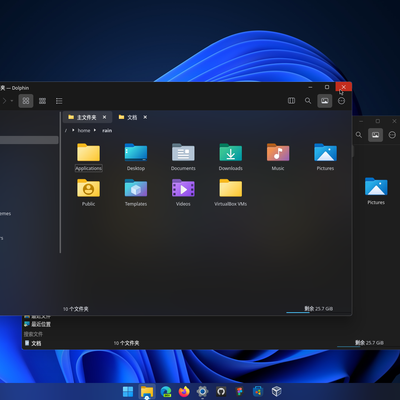Screen dimensions: 400x400
Task: Minimize the back Dolphin window
Action: click(361, 121)
